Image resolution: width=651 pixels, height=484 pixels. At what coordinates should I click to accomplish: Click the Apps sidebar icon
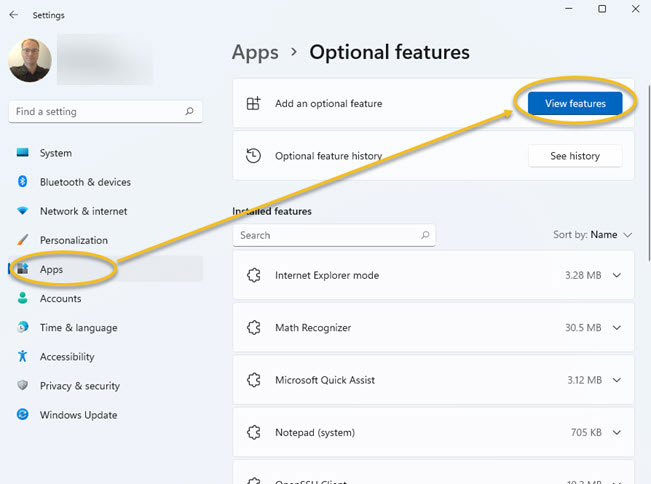point(23,269)
